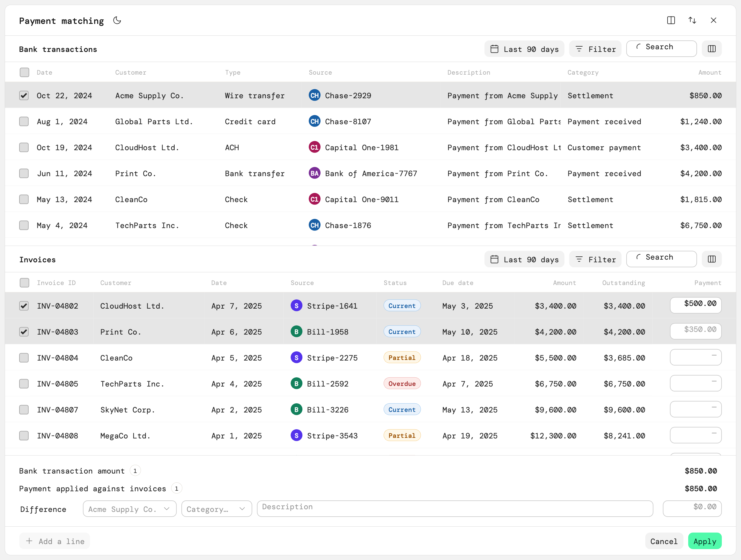This screenshot has height=560, width=741.
Task: Expand the Acme Supply Co. difference dropdown
Action: 129,509
